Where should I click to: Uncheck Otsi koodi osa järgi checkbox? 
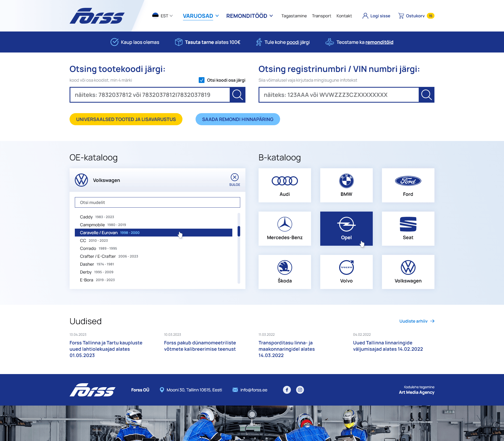tap(202, 80)
